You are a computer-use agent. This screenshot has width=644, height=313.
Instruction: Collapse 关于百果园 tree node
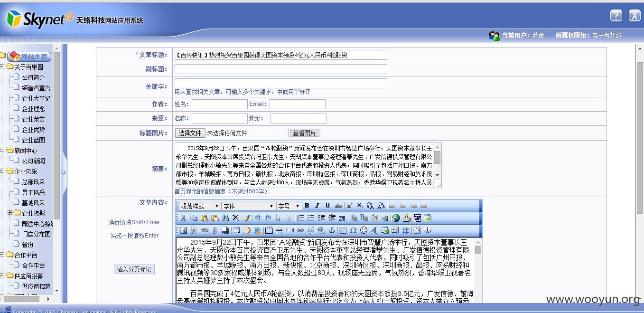pos(2,66)
